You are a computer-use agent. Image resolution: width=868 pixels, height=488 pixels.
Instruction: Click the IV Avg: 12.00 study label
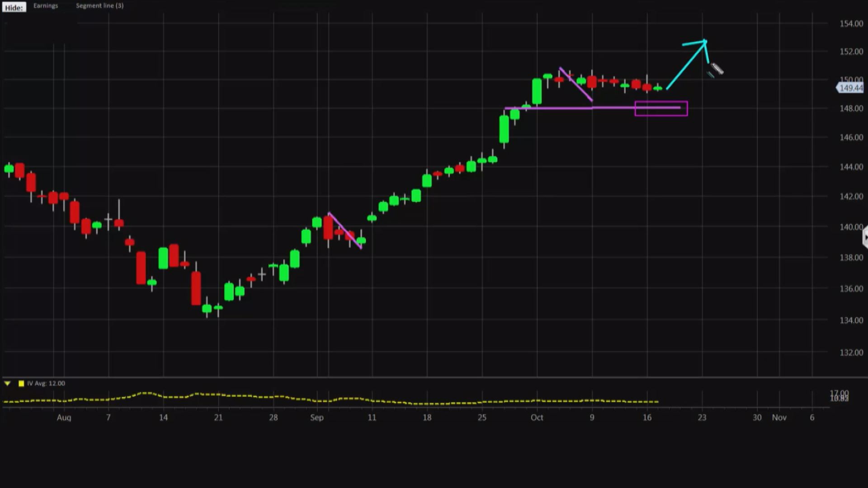pos(46,383)
